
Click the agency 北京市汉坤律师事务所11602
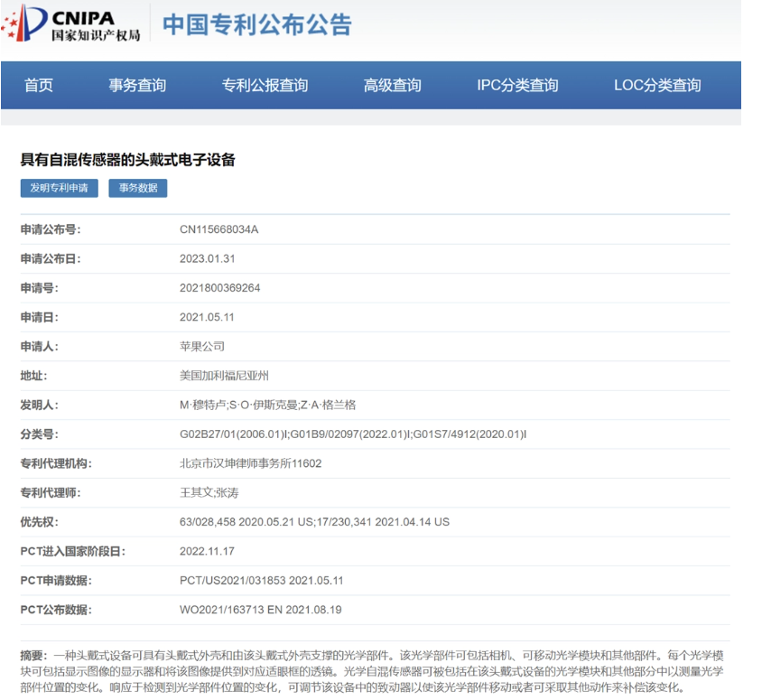(x=250, y=463)
